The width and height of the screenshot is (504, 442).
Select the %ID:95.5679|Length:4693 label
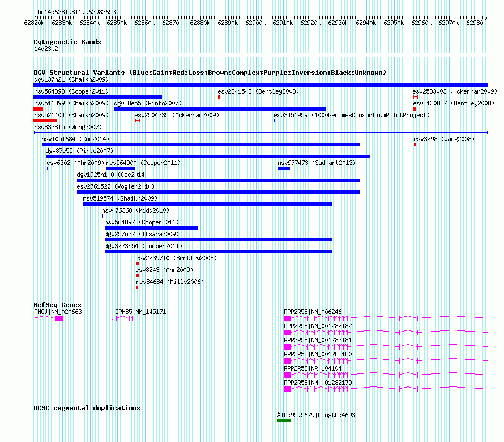pyautogui.click(x=317, y=415)
